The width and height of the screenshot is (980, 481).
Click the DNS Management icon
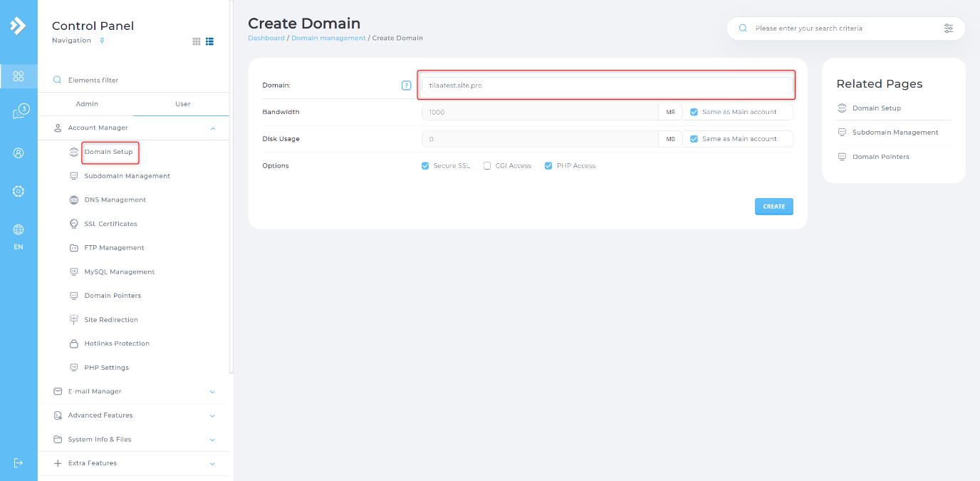tap(73, 200)
